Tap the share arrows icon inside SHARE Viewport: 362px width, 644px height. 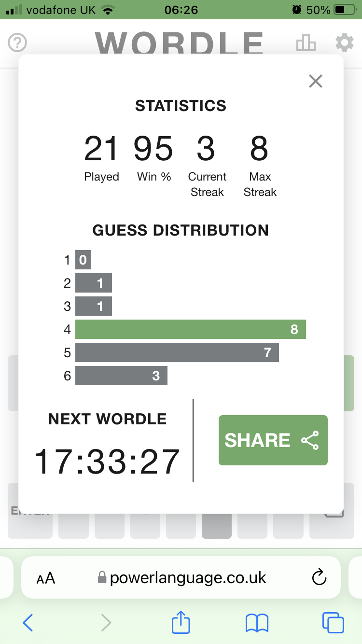(310, 440)
